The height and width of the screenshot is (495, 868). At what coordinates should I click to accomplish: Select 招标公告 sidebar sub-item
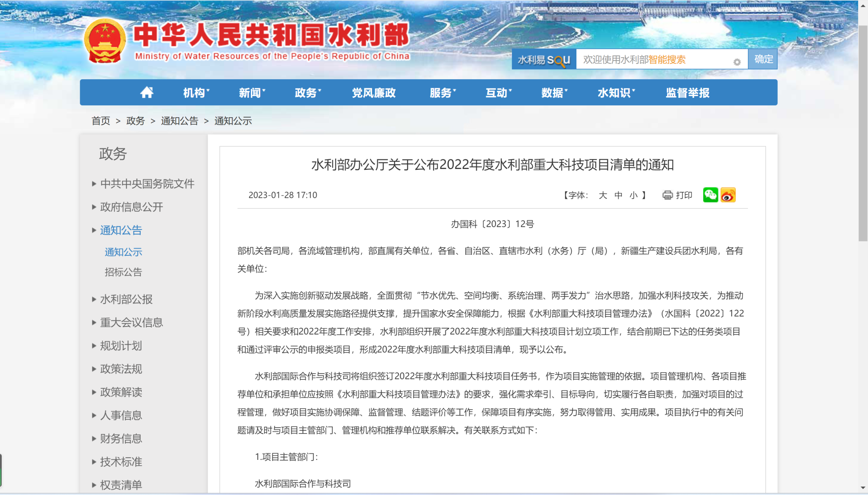point(123,272)
